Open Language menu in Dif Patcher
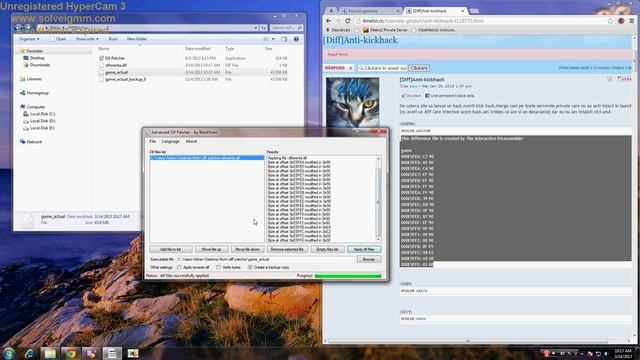The image size is (640, 360). [171, 141]
